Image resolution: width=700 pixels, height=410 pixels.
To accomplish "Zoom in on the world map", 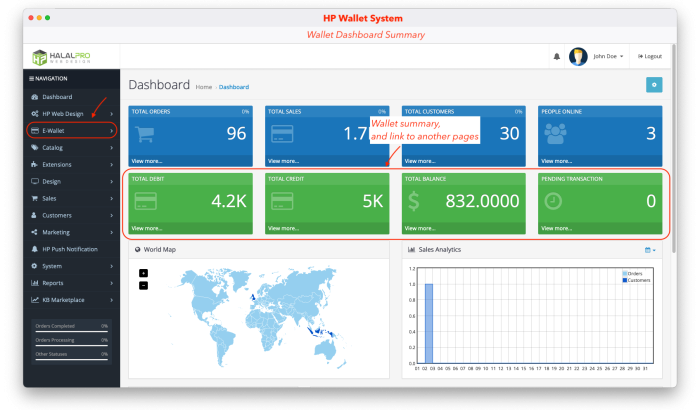I will click(143, 273).
